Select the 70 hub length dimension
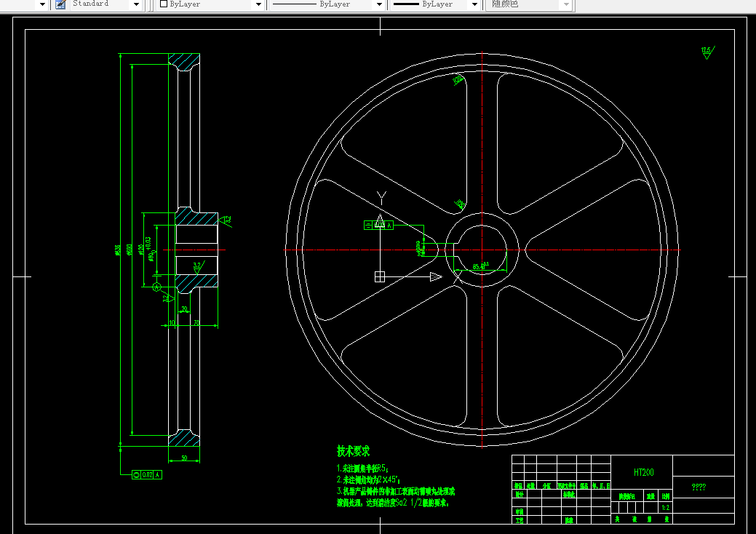Image resolution: width=756 pixels, height=534 pixels. click(196, 322)
